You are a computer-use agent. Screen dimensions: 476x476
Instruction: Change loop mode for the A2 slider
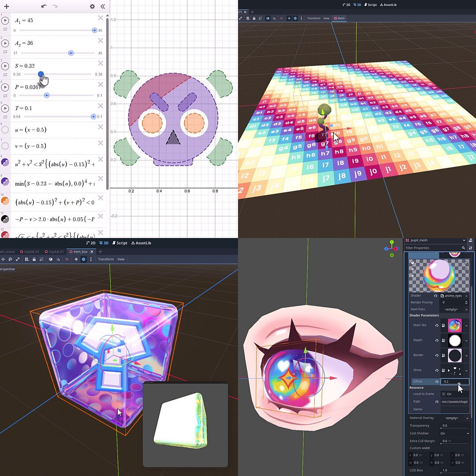pos(5,52)
